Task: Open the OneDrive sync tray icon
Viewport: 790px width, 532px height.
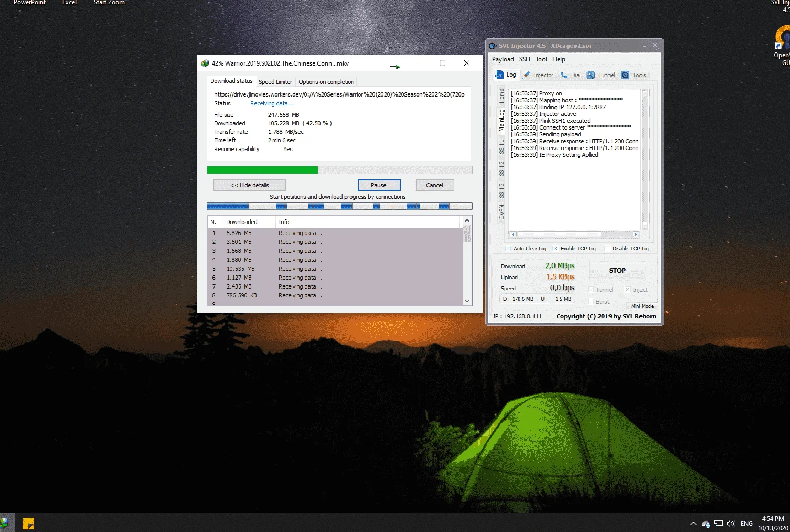Action: pos(706,524)
